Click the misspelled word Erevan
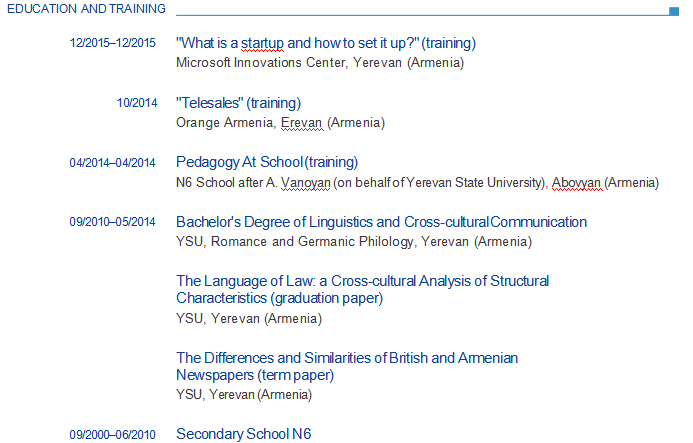The image size is (693, 443). click(x=301, y=122)
